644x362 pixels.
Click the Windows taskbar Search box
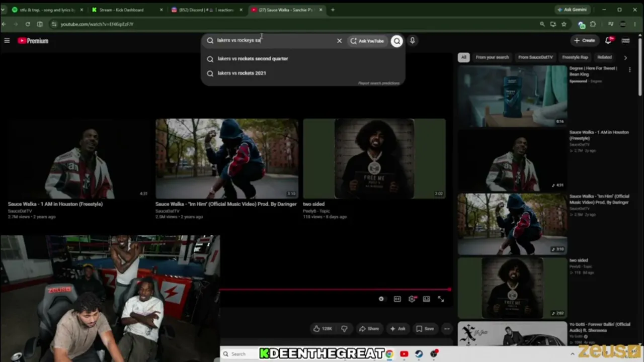(239, 354)
